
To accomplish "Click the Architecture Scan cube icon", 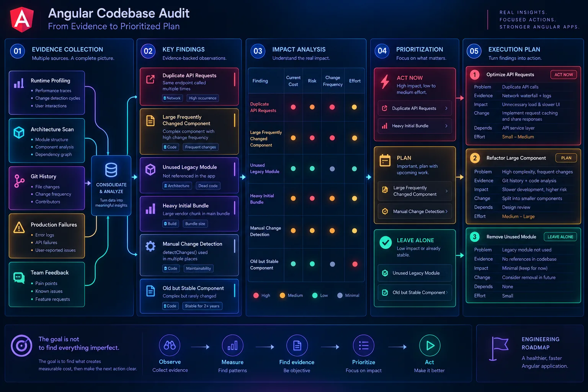I will [19, 132].
